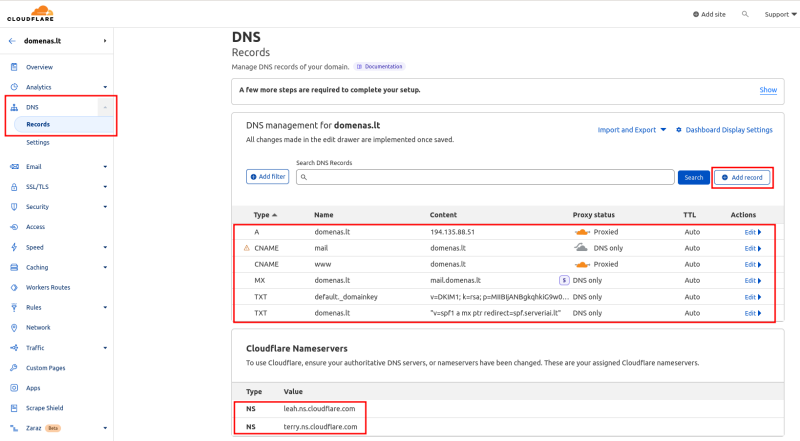
Task: Edit the MX record
Action: click(x=753, y=281)
